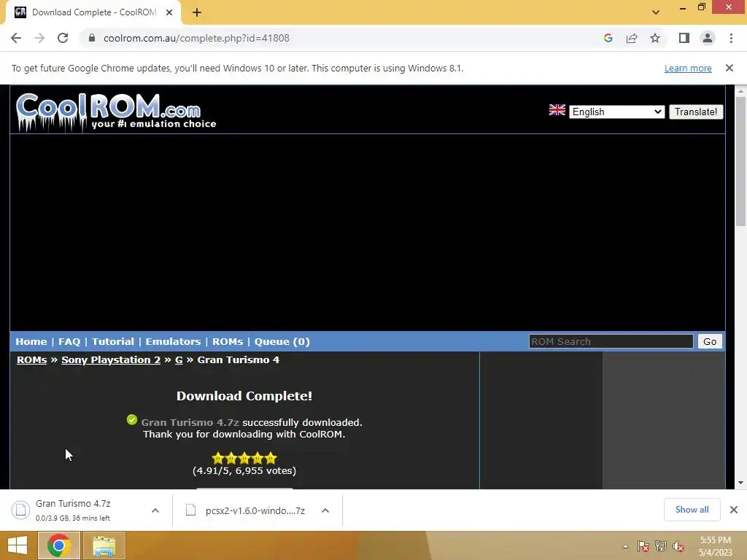Share this page icon
Screen dimensions: 747x560
click(632, 38)
